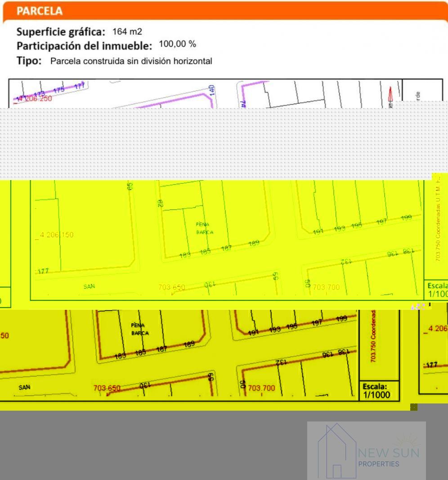Click the faint sun rays logo icon
Screen dimensions: 448x480
406,440
